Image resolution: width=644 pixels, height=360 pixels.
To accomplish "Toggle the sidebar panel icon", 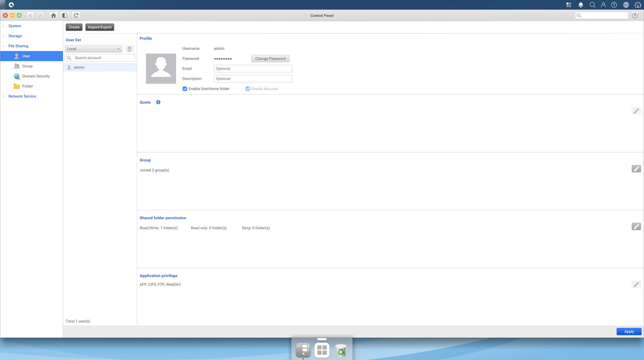I will (x=65, y=15).
